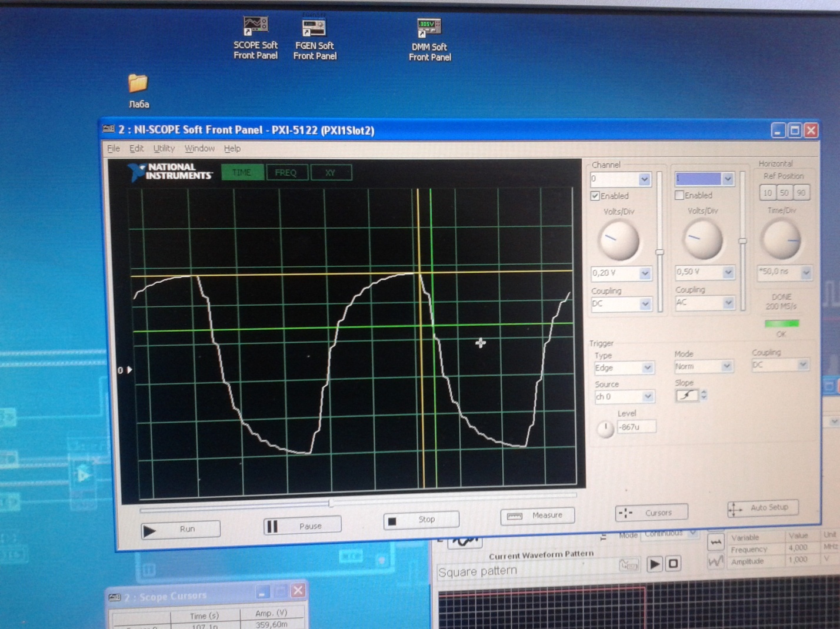Turn the trigger Level knob

tap(605, 429)
